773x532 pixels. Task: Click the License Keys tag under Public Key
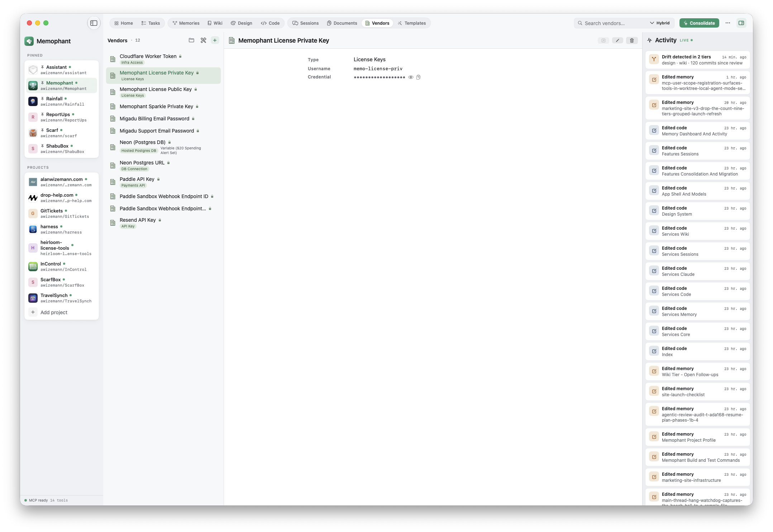pos(133,96)
